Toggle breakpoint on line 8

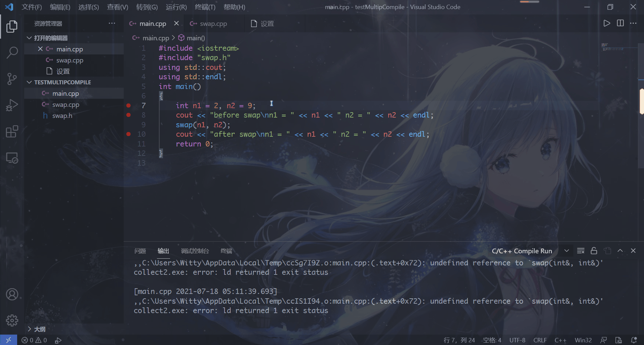tap(128, 115)
